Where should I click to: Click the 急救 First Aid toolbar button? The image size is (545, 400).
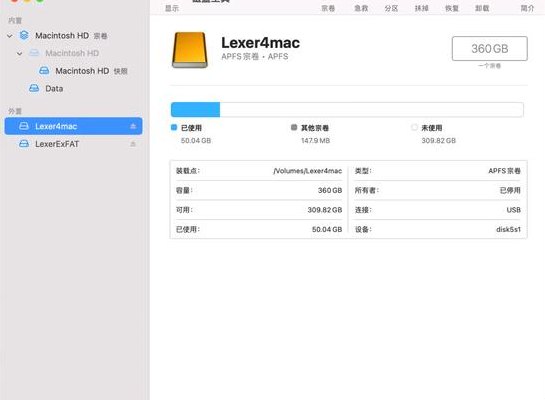click(361, 8)
